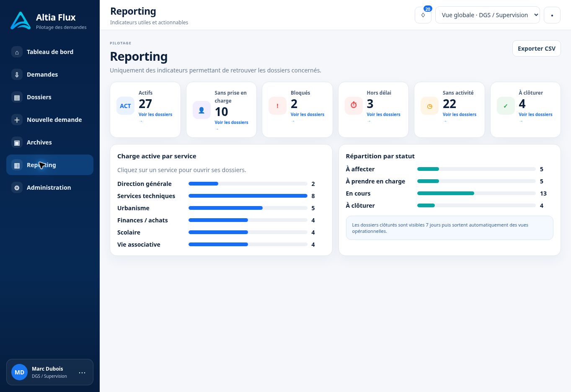Click the Marc Dubois user name
571x392 pixels.
47,369
